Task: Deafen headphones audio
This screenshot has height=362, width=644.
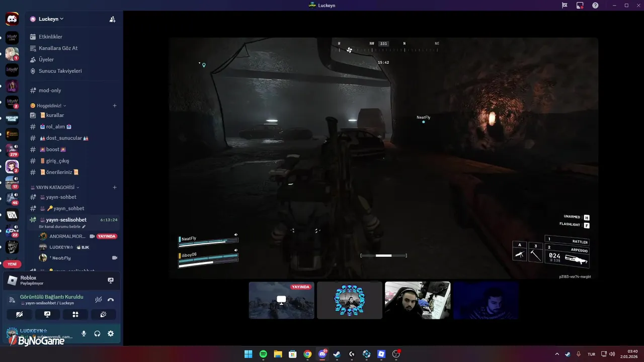Action: tap(97, 333)
